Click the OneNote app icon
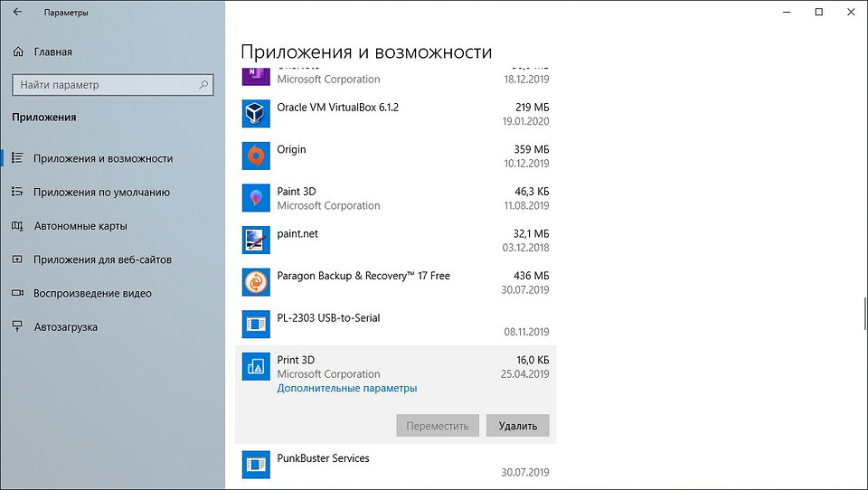The image size is (868, 490). pos(256,75)
